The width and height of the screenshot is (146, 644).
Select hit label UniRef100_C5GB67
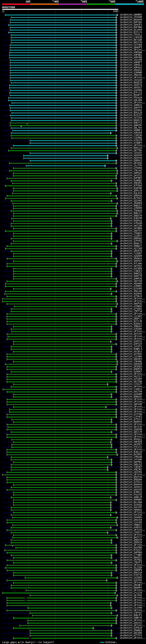tap(131, 233)
